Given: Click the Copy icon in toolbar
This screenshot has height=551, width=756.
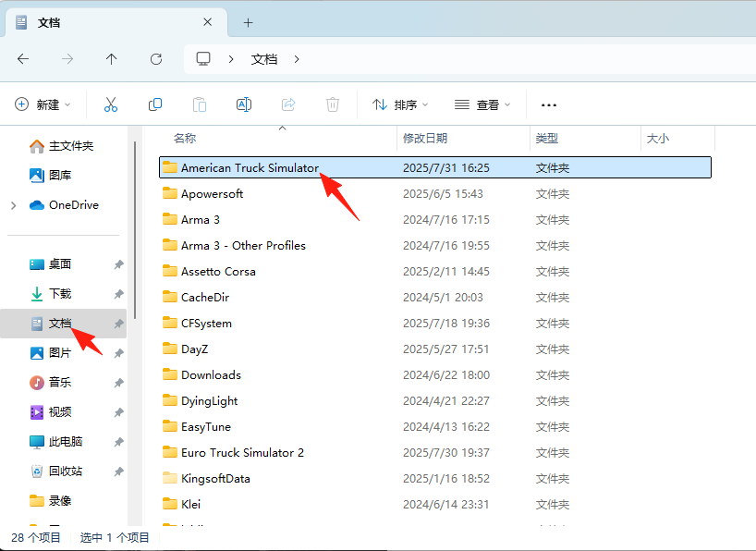Looking at the screenshot, I should click(154, 104).
